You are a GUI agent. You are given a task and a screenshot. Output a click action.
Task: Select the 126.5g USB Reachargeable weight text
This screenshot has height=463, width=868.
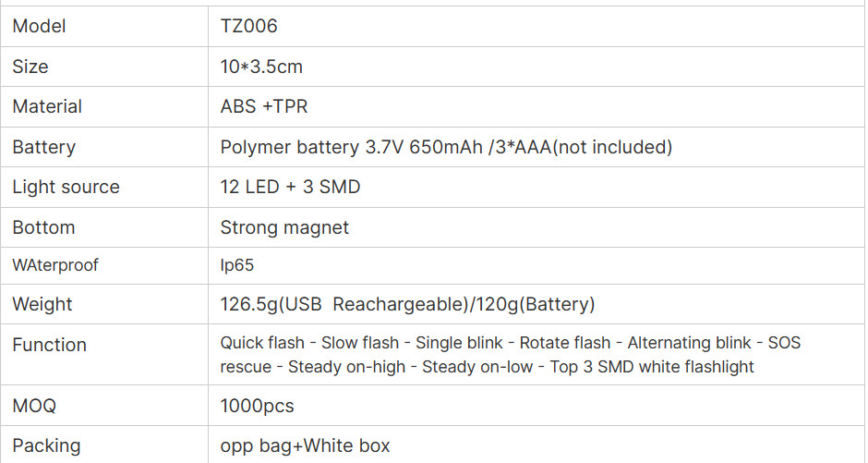[x=344, y=304]
